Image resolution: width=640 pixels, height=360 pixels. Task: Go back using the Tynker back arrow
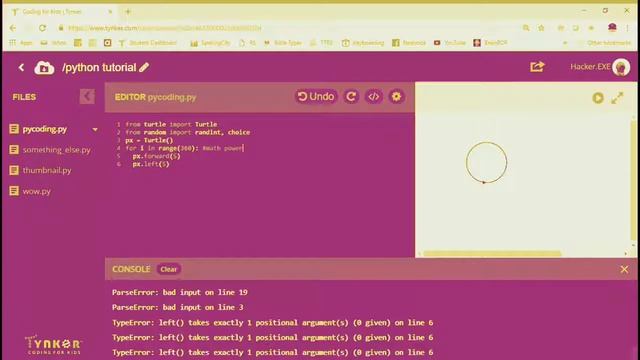pos(21,68)
